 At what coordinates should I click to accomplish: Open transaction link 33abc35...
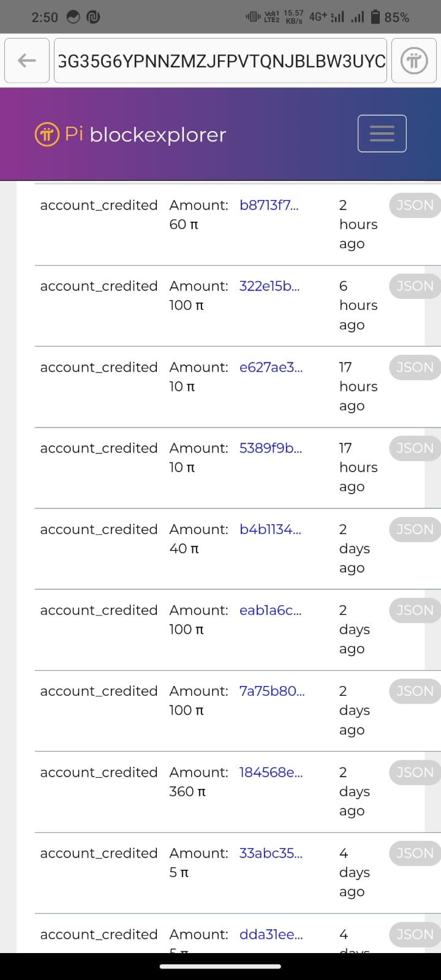click(271, 853)
